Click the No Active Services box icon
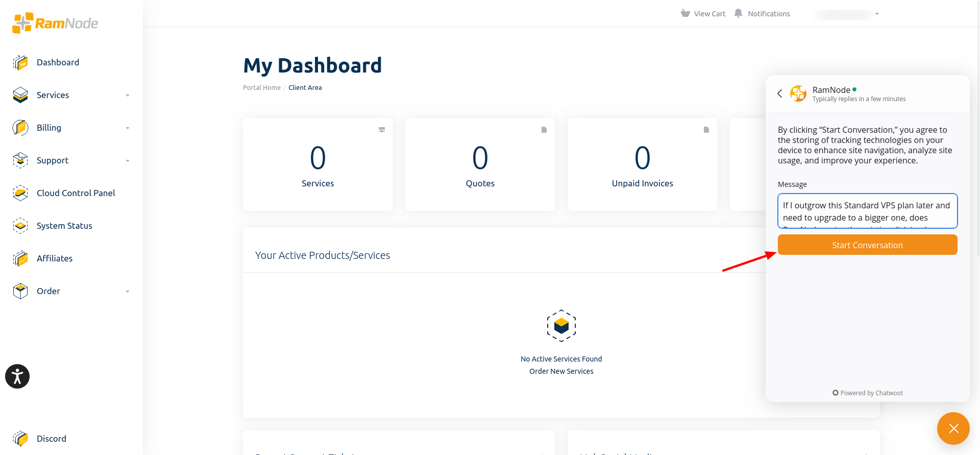 click(561, 326)
